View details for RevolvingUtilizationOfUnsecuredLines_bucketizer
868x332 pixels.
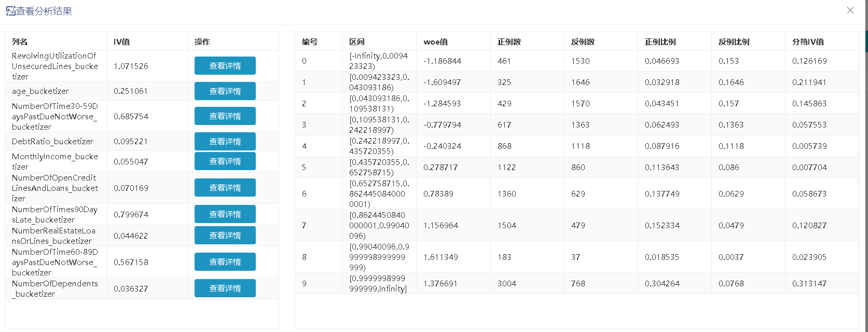[225, 66]
